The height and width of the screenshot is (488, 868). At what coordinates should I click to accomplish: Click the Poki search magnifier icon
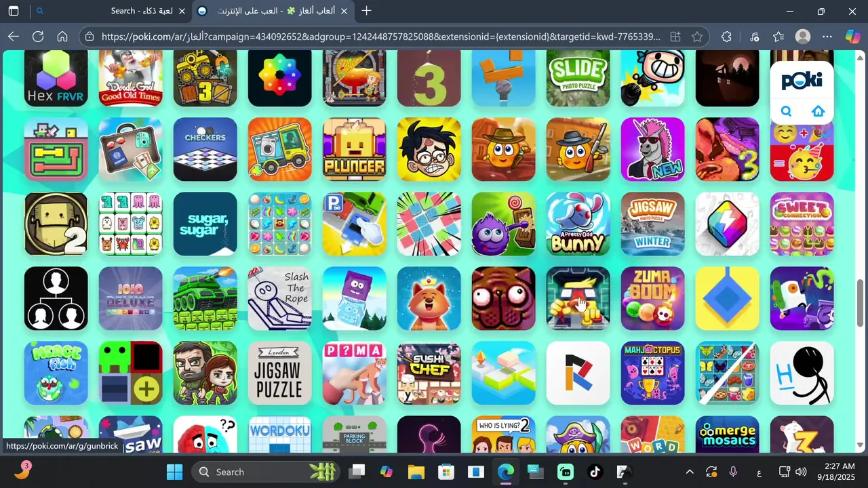pyautogui.click(x=786, y=111)
